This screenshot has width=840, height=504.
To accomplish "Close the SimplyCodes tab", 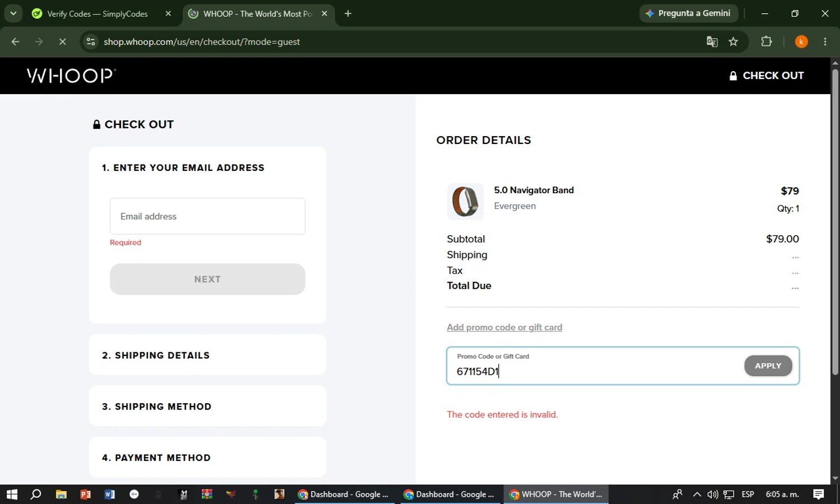I will [168, 13].
